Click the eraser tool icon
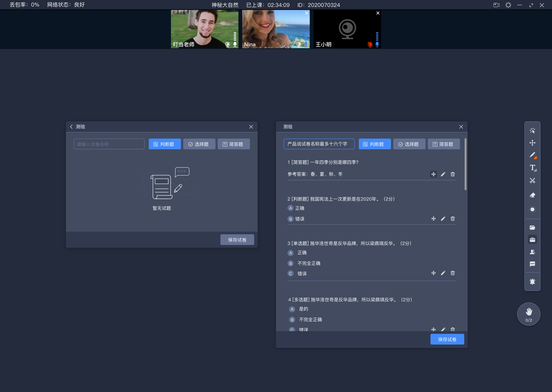The width and height of the screenshot is (552, 392). click(x=532, y=195)
